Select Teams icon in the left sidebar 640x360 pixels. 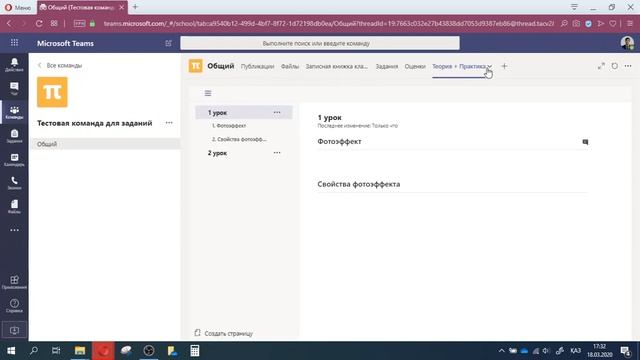pyautogui.click(x=14, y=112)
